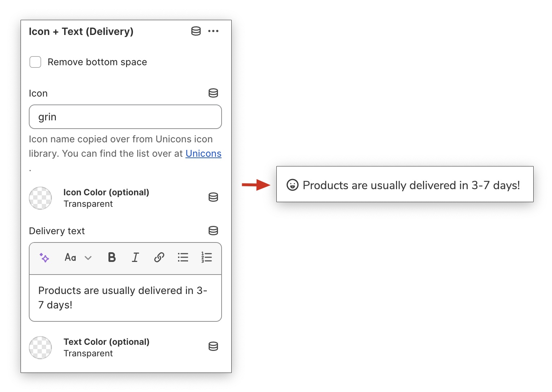
Task: Open the Text Color transparent swatch
Action: [40, 348]
